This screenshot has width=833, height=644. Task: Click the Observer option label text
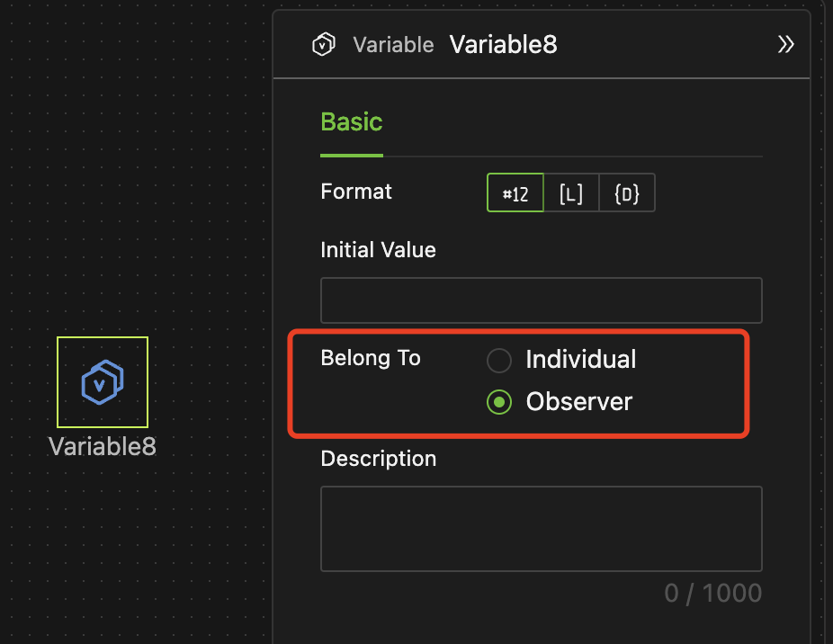579,401
